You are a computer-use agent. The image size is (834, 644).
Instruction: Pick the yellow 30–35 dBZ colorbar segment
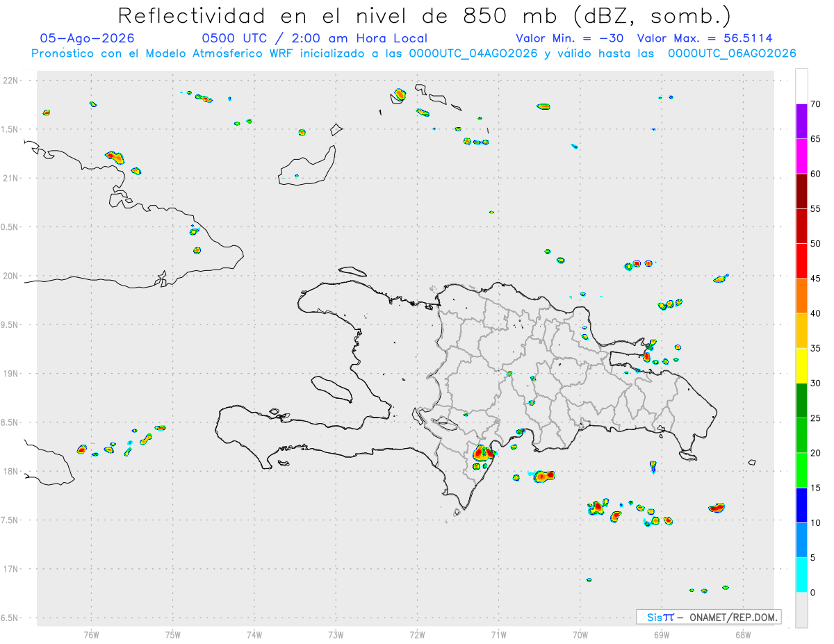[801, 365]
